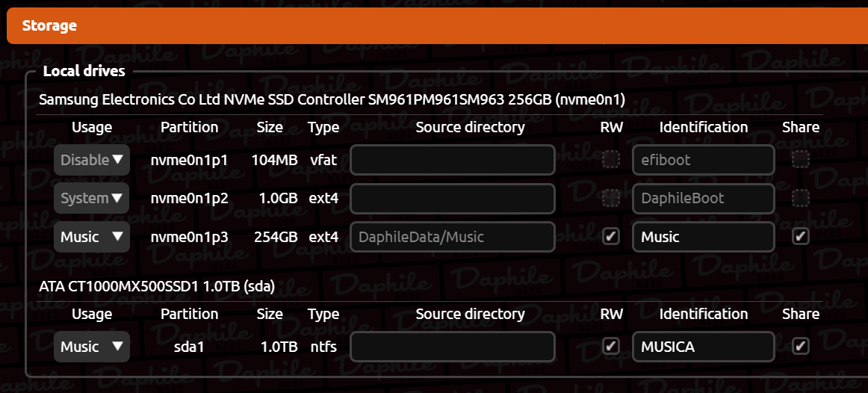Open the Usage dropdown for sda1
Image resolution: width=868 pixels, height=393 pixels.
[x=92, y=347]
